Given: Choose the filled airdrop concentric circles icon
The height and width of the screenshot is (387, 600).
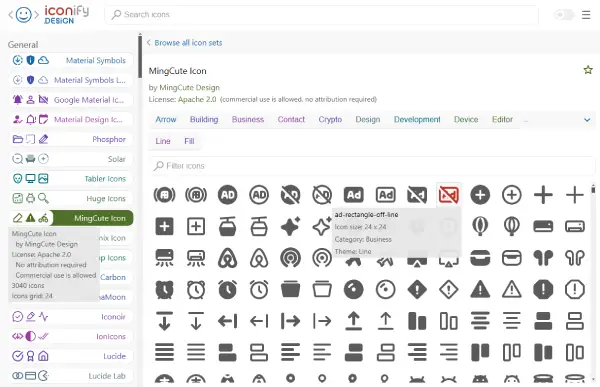Looking at the screenshot, I should coord(290,258).
